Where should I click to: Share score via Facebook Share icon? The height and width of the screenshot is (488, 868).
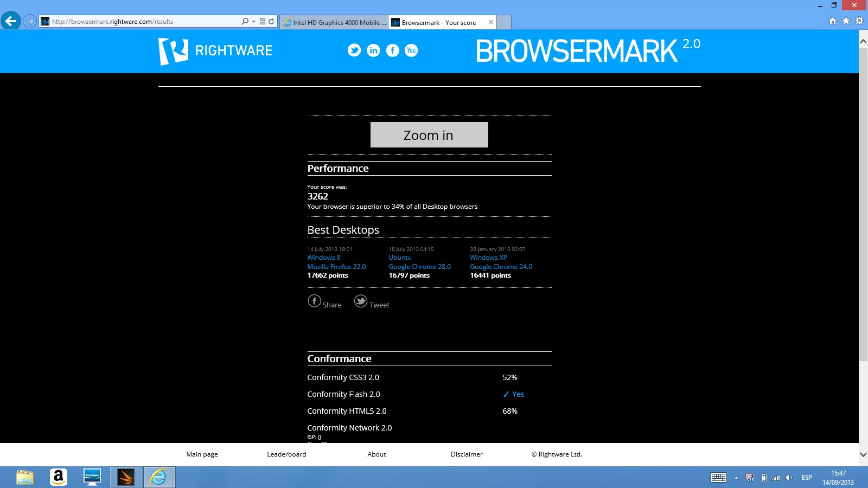[315, 301]
